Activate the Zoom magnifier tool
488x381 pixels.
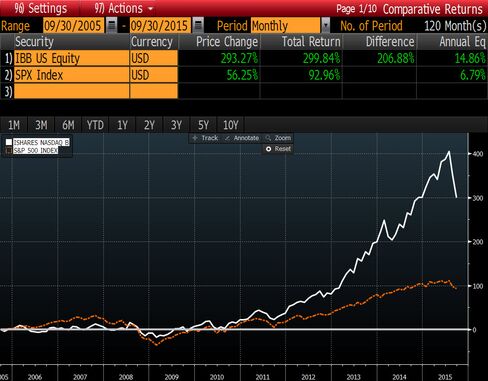tap(279, 138)
